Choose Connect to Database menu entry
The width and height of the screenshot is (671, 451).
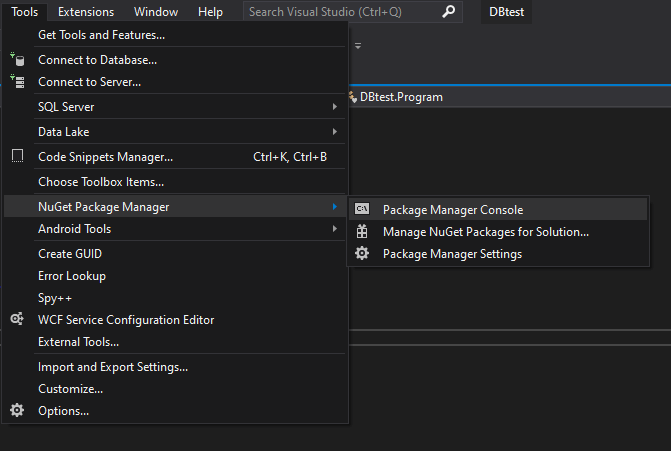click(x=175, y=59)
